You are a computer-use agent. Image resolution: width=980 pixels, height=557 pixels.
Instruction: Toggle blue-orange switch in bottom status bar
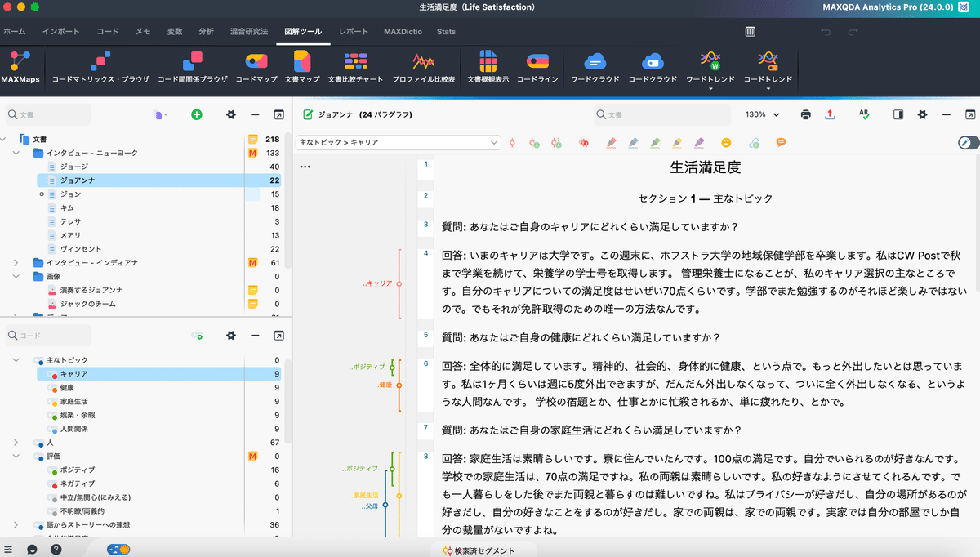[x=120, y=550]
